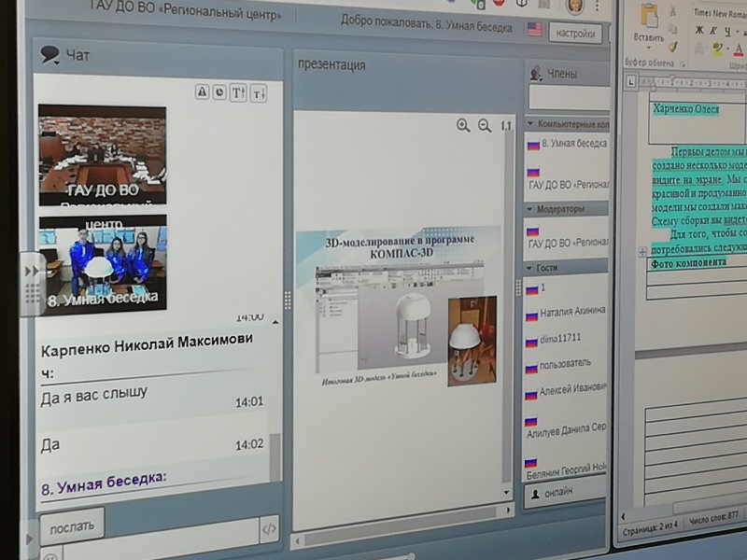This screenshot has height=560, width=747.
Task: Open the chat panel menu icon
Action: pyautogui.click(x=50, y=55)
